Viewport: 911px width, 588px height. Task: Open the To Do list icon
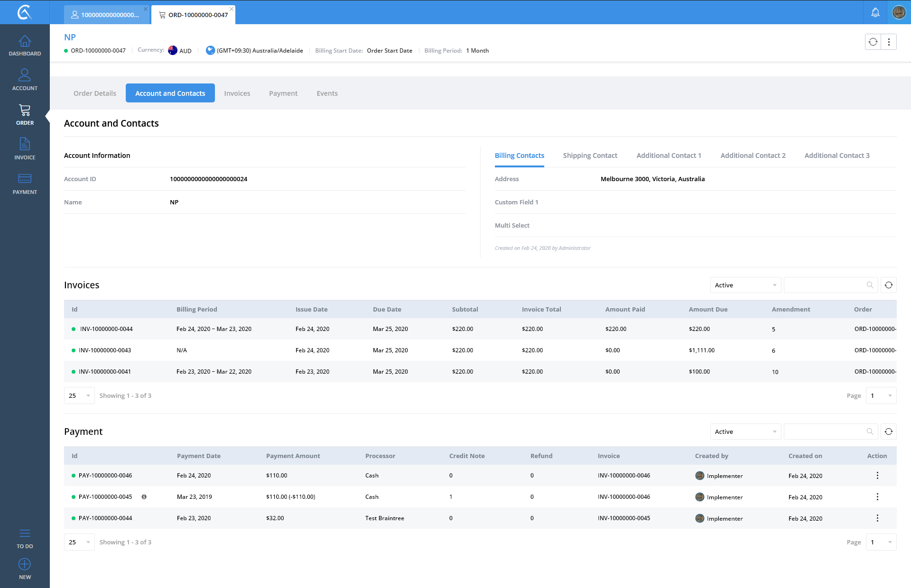[x=25, y=533]
